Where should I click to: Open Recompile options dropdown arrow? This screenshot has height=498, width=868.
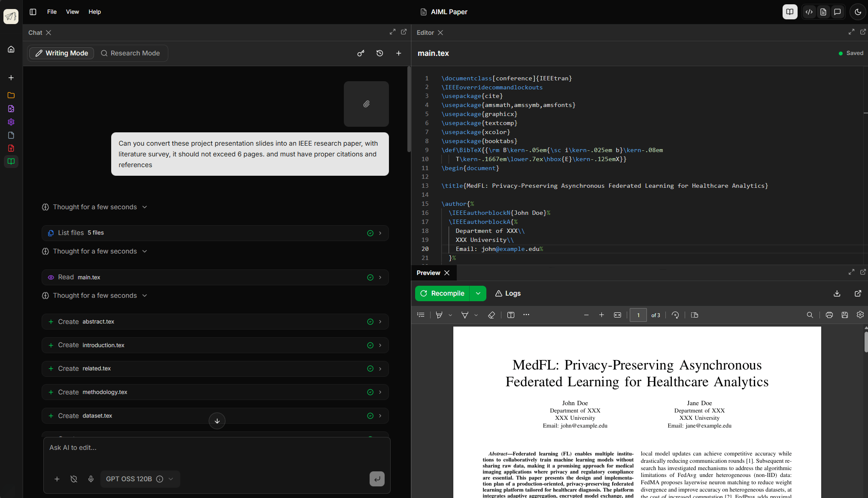[478, 293]
